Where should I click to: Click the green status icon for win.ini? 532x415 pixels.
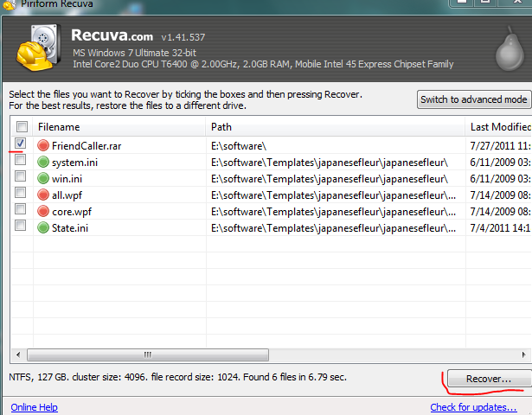(x=43, y=178)
